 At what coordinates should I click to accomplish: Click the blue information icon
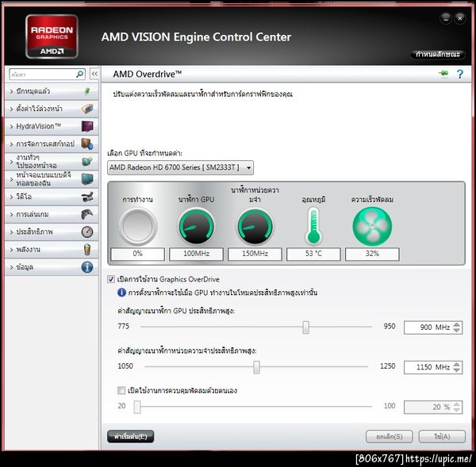[x=87, y=267]
